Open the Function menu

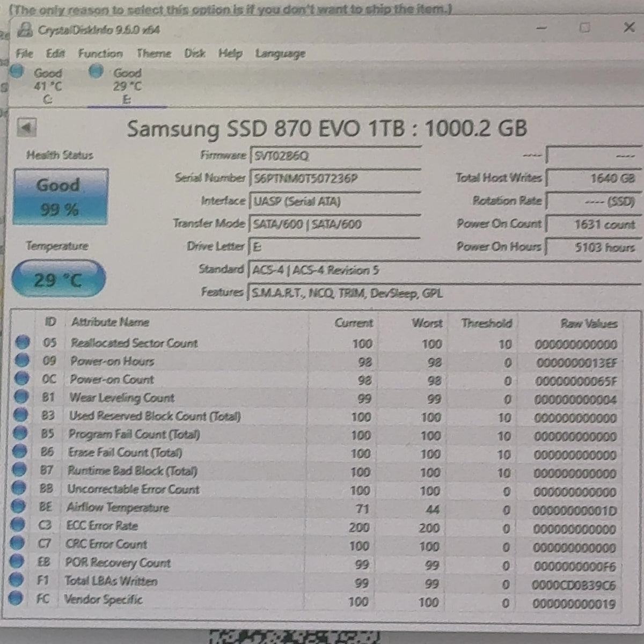(x=100, y=53)
